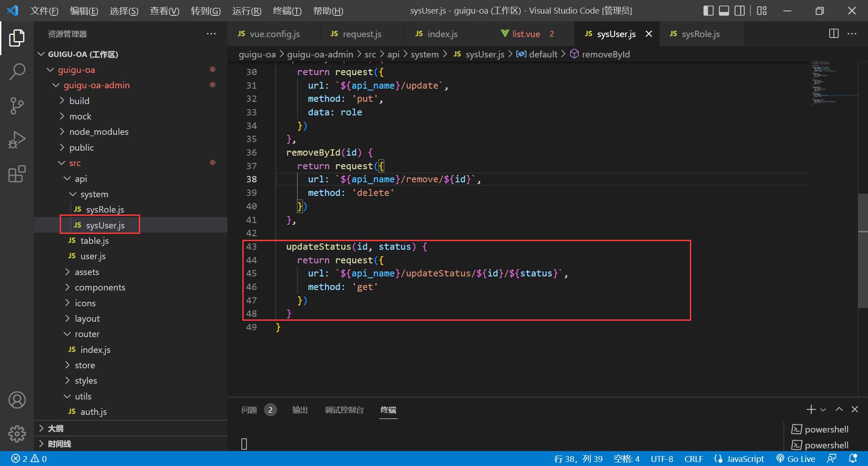Change CRLF line ending setting
This screenshot has height=466, width=868.
(693, 459)
